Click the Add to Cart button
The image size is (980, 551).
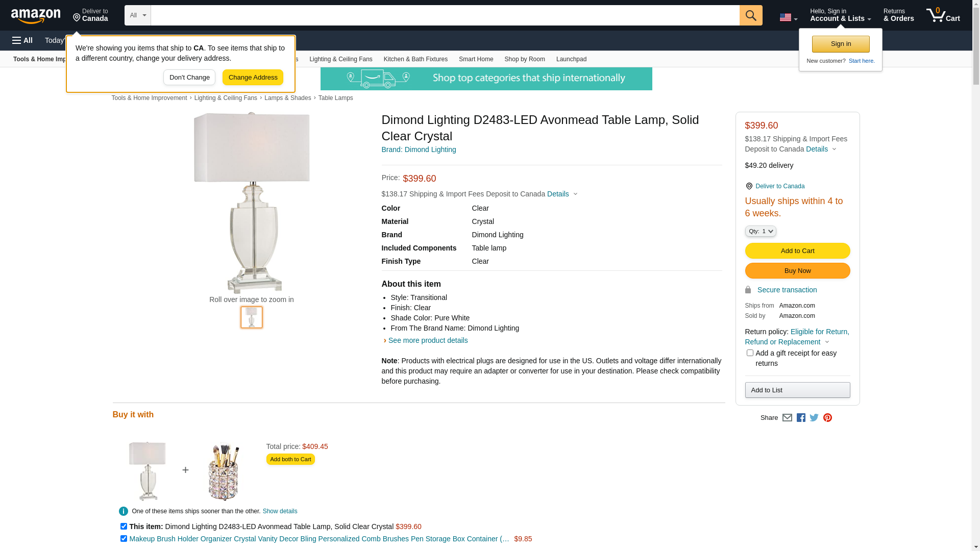pyautogui.click(x=797, y=251)
